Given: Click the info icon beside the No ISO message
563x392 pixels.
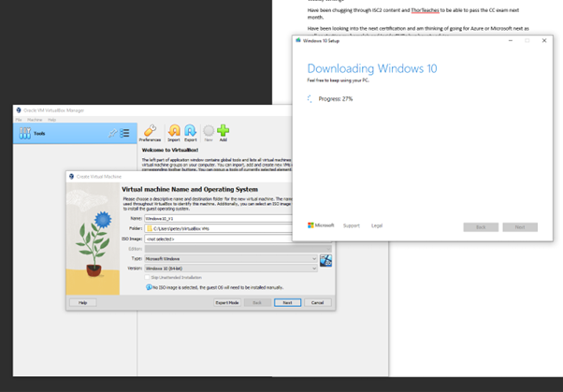Looking at the screenshot, I should pyautogui.click(x=149, y=287).
